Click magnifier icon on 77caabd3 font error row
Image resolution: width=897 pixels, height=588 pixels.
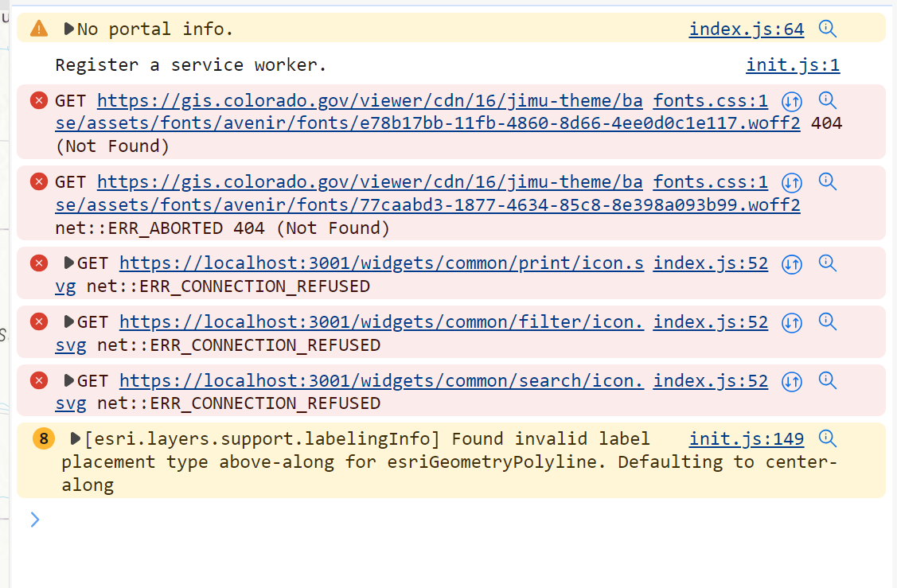(x=828, y=182)
